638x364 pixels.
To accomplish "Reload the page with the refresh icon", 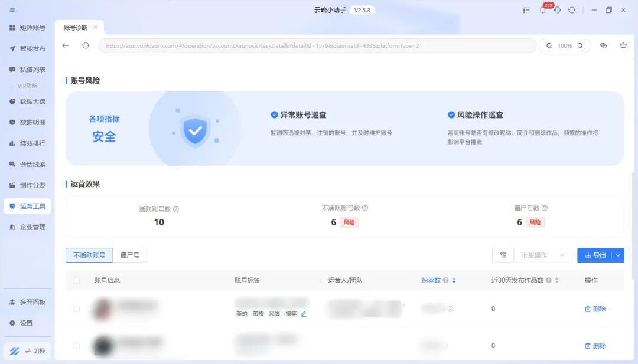I will [x=86, y=45].
